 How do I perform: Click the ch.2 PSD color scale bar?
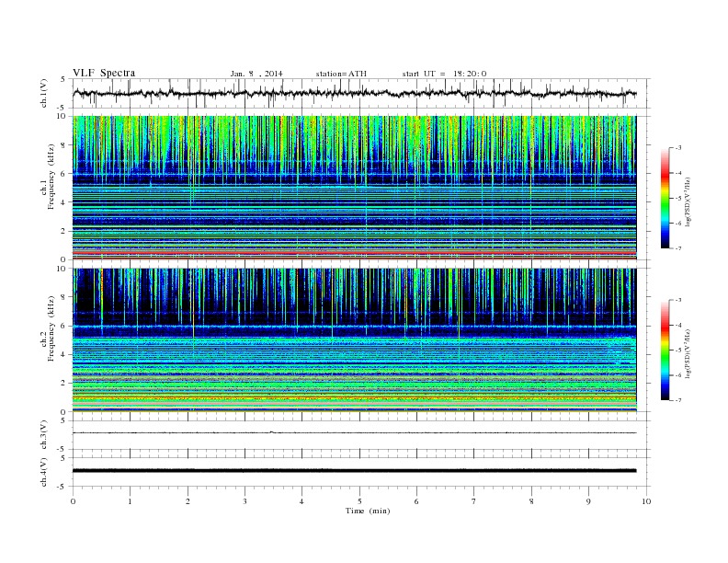click(665, 350)
